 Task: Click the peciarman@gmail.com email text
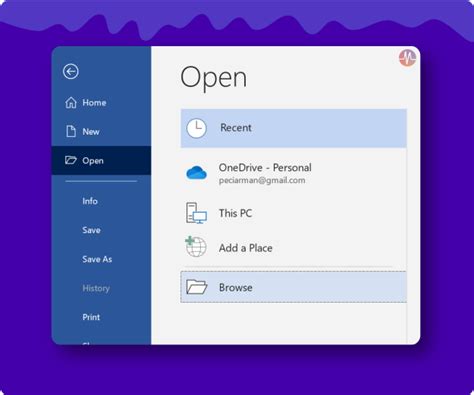point(262,180)
